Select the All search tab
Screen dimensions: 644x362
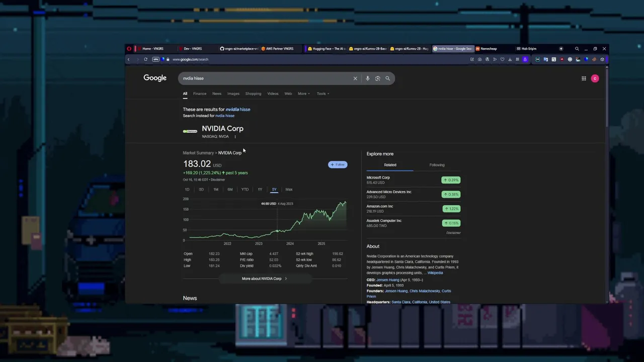[185, 94]
